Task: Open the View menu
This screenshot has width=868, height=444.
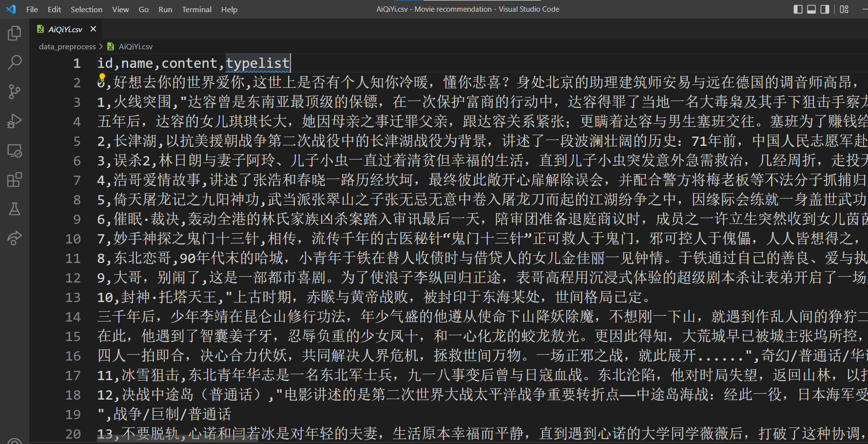Action: pos(120,9)
